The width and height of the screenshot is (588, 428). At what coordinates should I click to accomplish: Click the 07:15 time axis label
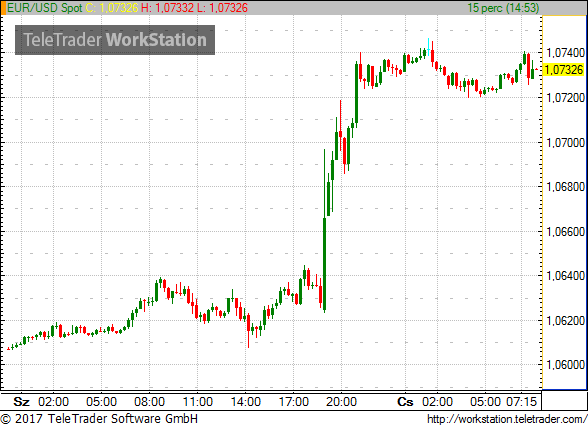click(x=522, y=402)
